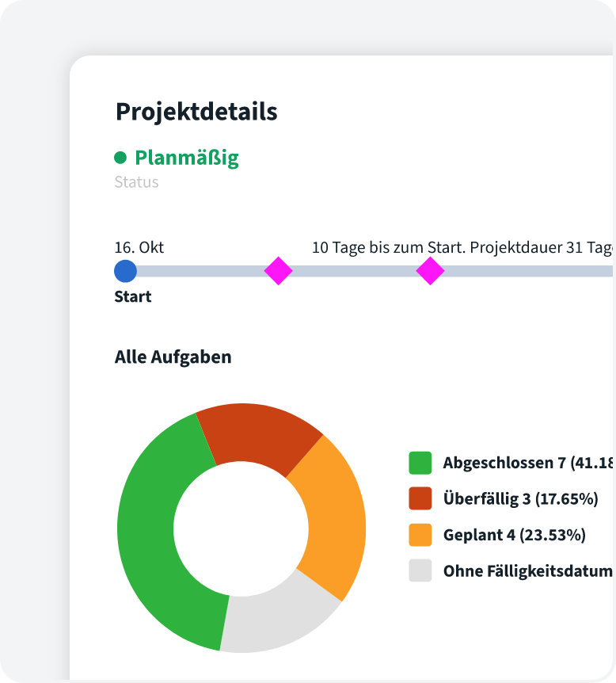
Task: Click the green status dot beside Planmäßig
Action: click(x=120, y=158)
